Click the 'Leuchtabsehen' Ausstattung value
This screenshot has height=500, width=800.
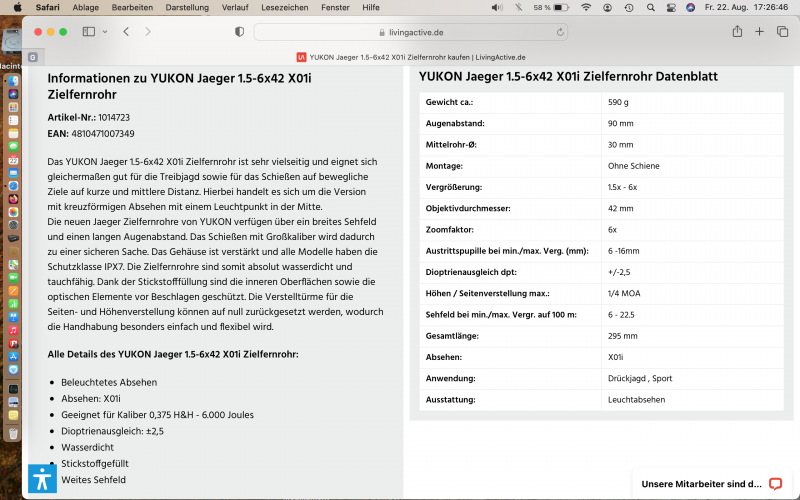pos(636,399)
